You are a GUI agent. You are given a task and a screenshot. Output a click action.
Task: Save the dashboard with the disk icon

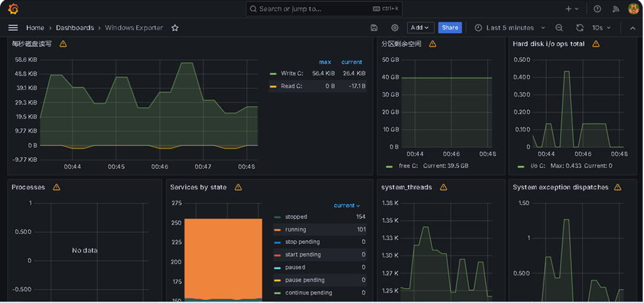coord(374,28)
